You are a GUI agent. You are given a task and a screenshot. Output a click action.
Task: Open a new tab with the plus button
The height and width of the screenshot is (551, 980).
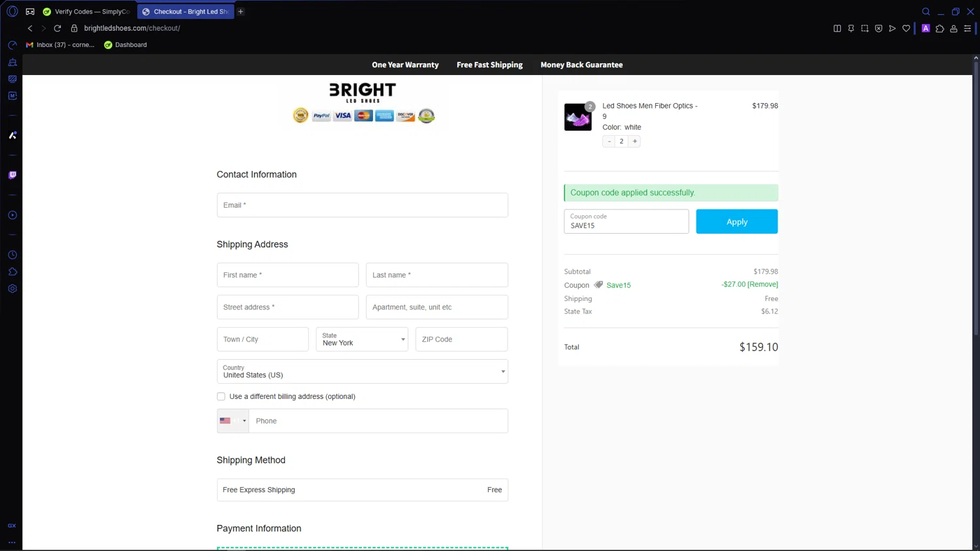coord(240,11)
